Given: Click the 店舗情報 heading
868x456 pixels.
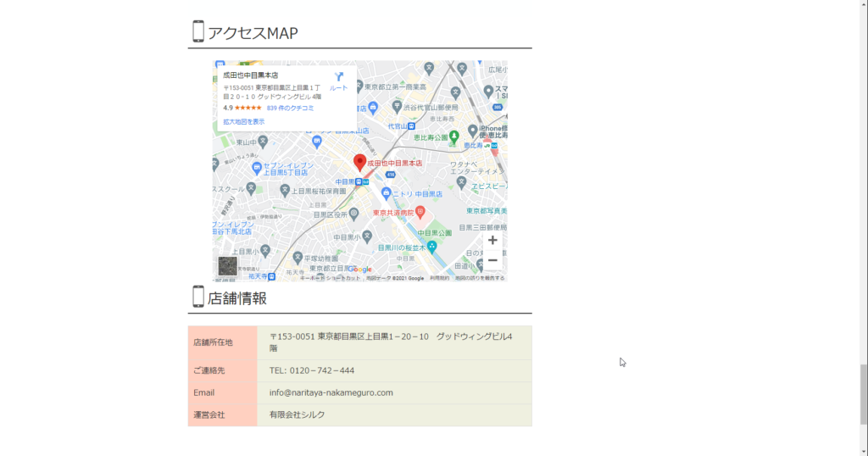Looking at the screenshot, I should [x=237, y=298].
